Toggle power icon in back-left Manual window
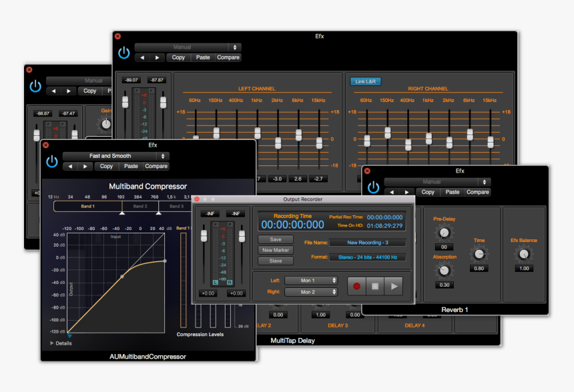The width and height of the screenshot is (574, 392). pos(35,86)
